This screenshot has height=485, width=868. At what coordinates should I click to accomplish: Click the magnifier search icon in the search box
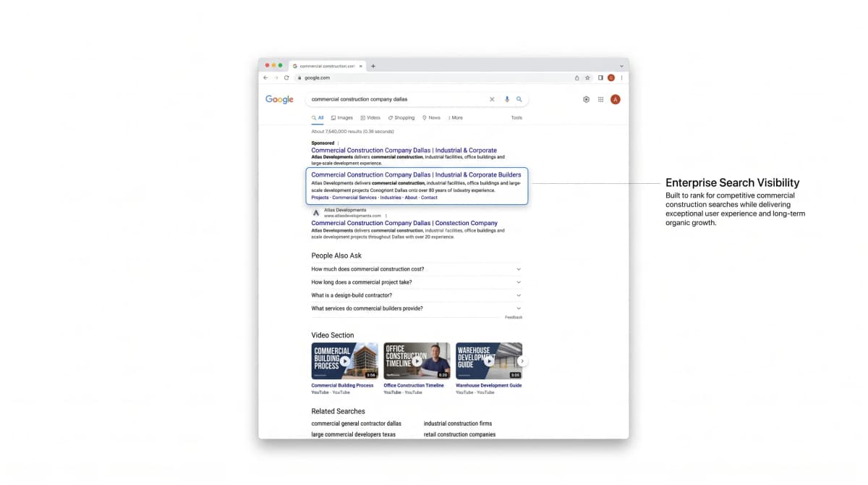519,99
